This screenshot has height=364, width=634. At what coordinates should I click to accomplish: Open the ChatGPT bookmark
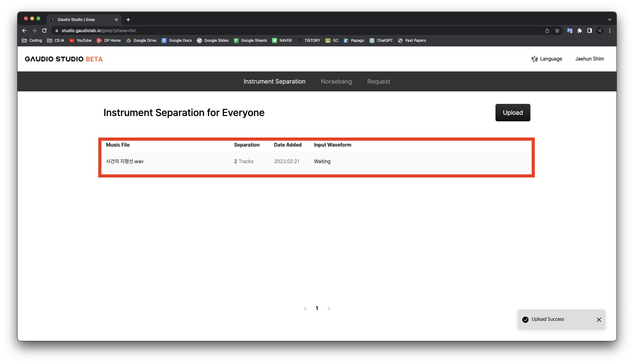tap(381, 41)
